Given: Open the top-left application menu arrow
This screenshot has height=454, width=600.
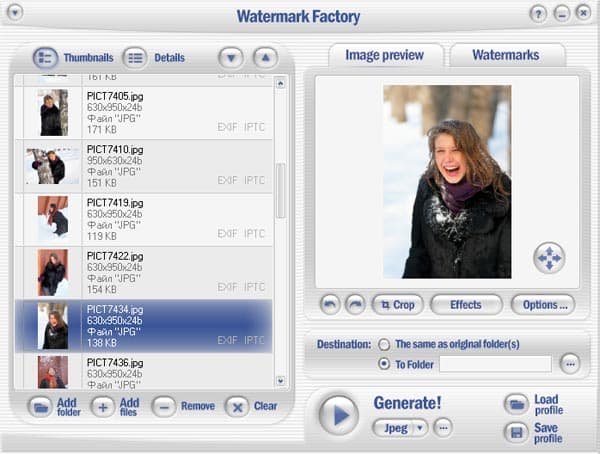Looking at the screenshot, I should tap(15, 13).
